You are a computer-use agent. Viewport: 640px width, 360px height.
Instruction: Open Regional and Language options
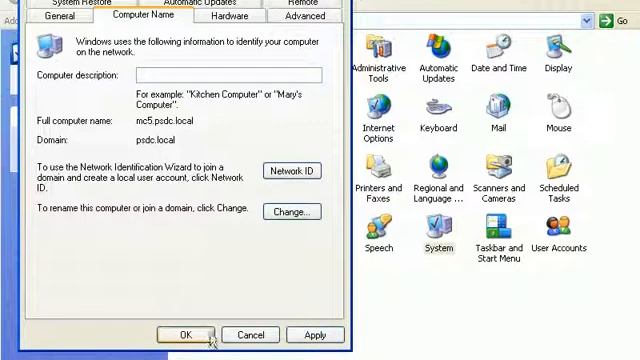[x=438, y=179]
